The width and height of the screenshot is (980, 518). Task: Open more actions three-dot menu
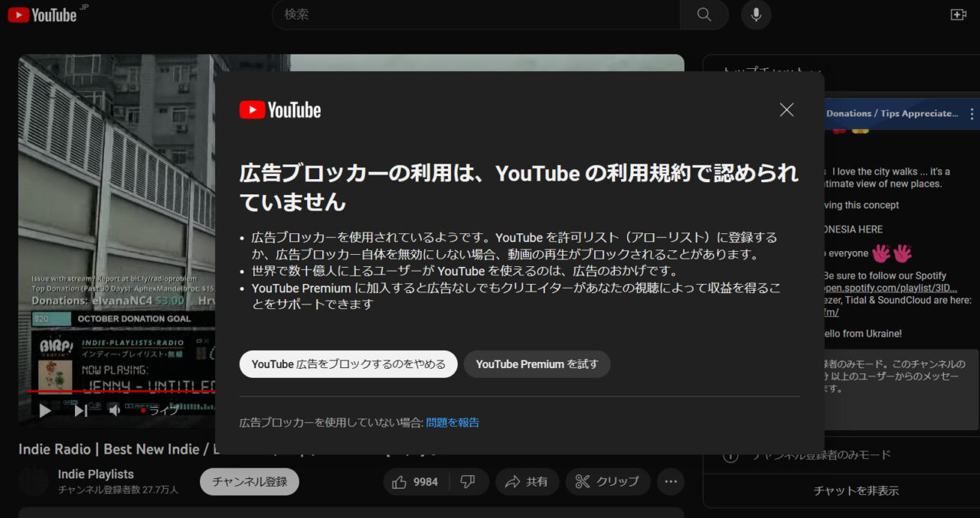pyautogui.click(x=671, y=481)
